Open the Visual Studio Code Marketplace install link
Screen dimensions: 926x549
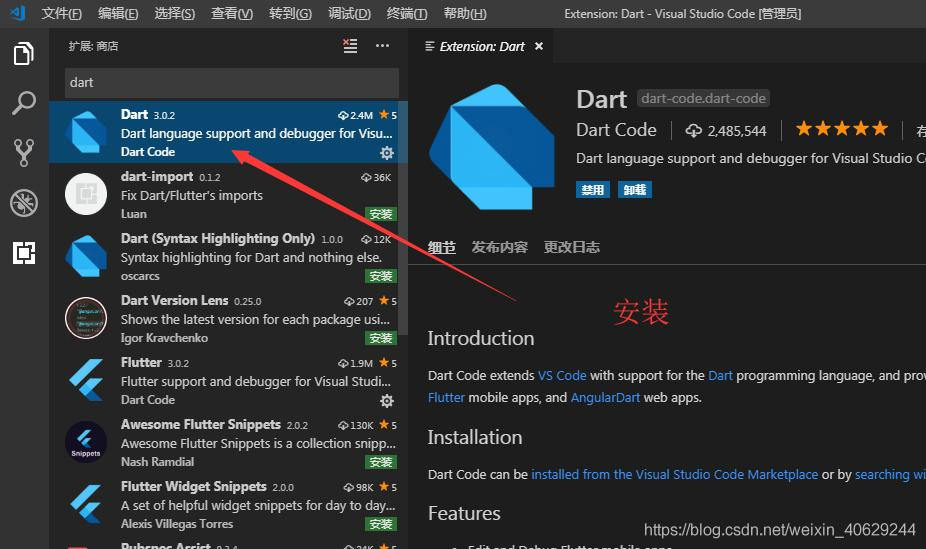674,475
